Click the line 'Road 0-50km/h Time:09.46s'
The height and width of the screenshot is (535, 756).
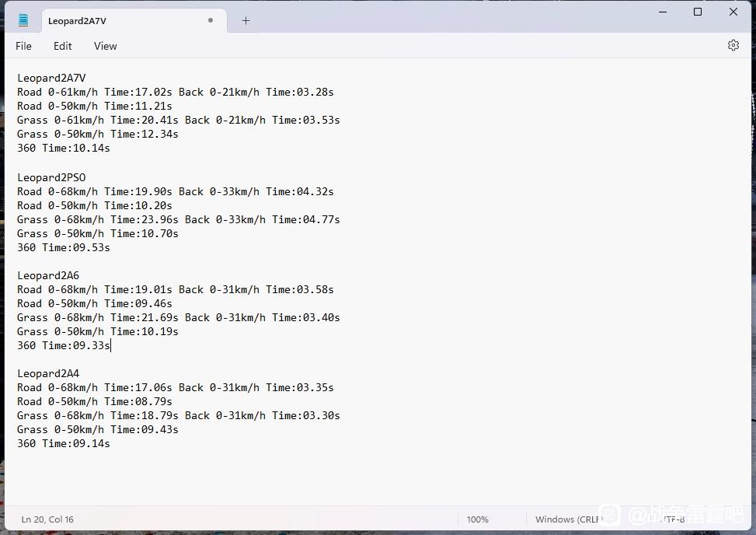coord(95,303)
